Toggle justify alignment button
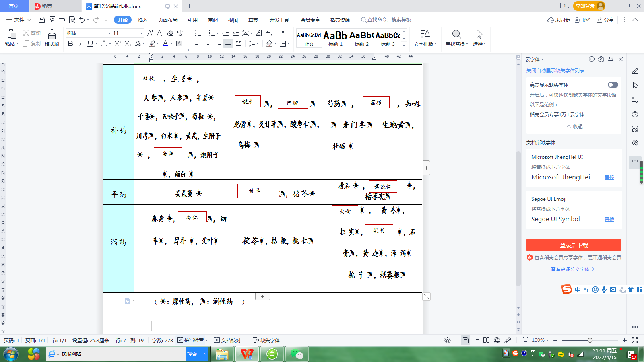Screen dimensions: 644x362 tap(228, 43)
